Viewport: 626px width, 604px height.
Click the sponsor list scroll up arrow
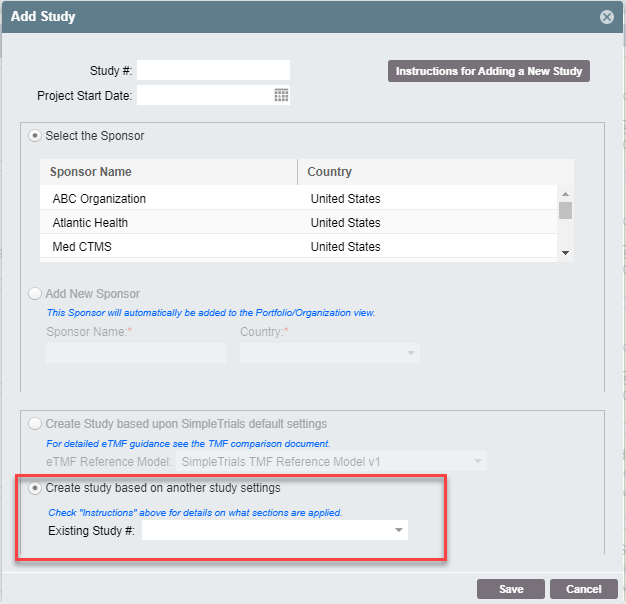pyautogui.click(x=565, y=194)
